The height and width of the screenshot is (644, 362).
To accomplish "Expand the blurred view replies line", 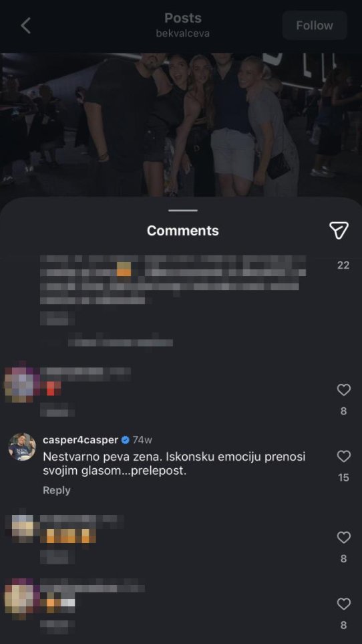I will (120, 342).
